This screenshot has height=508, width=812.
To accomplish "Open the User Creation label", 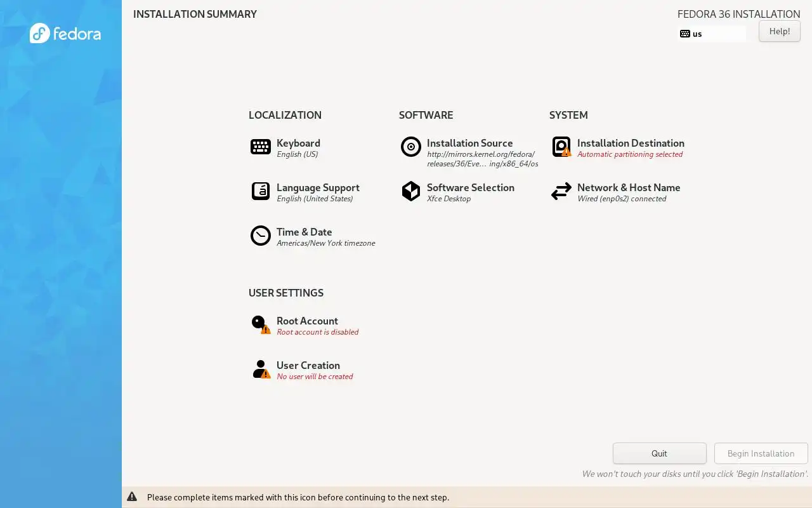I will click(308, 365).
